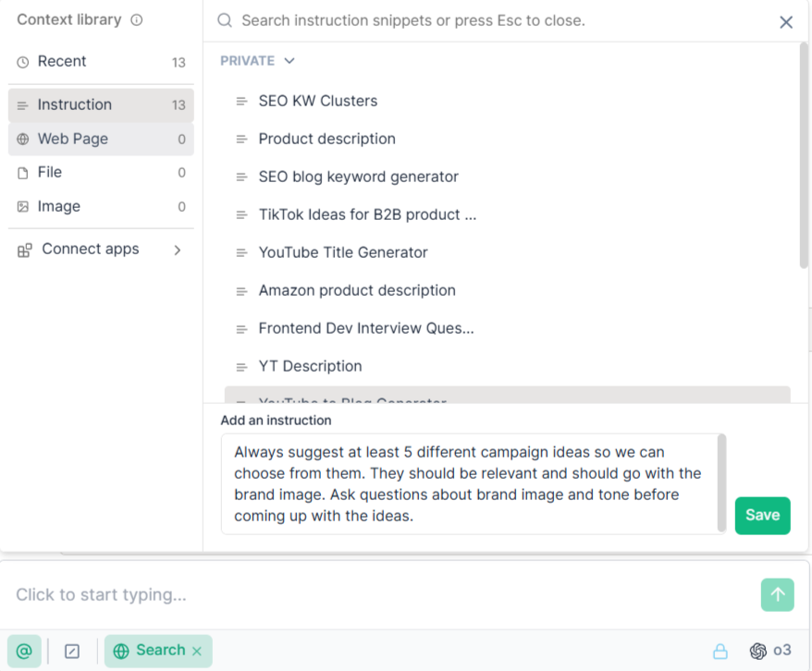Select the Web Page category
Screen dimensions: 812x671
coord(101,140)
